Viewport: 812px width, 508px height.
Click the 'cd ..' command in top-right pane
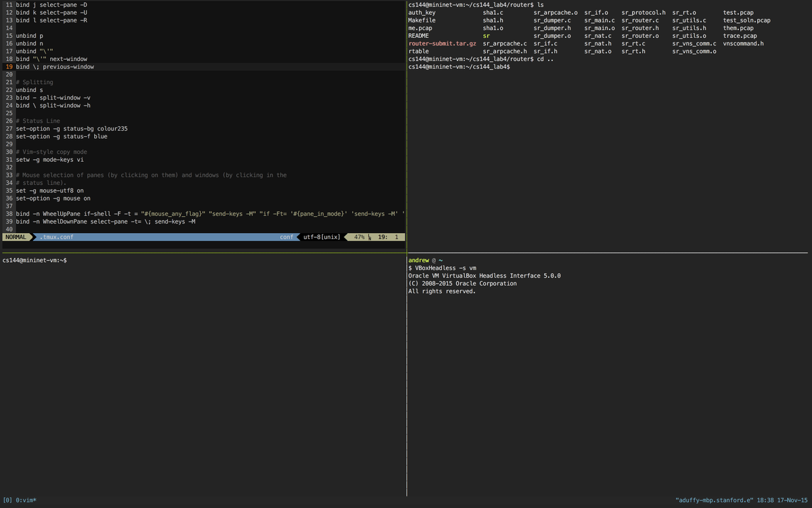click(x=545, y=59)
